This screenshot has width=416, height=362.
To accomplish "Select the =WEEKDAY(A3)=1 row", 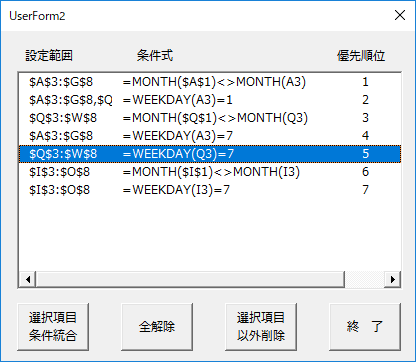I will 210,100.
